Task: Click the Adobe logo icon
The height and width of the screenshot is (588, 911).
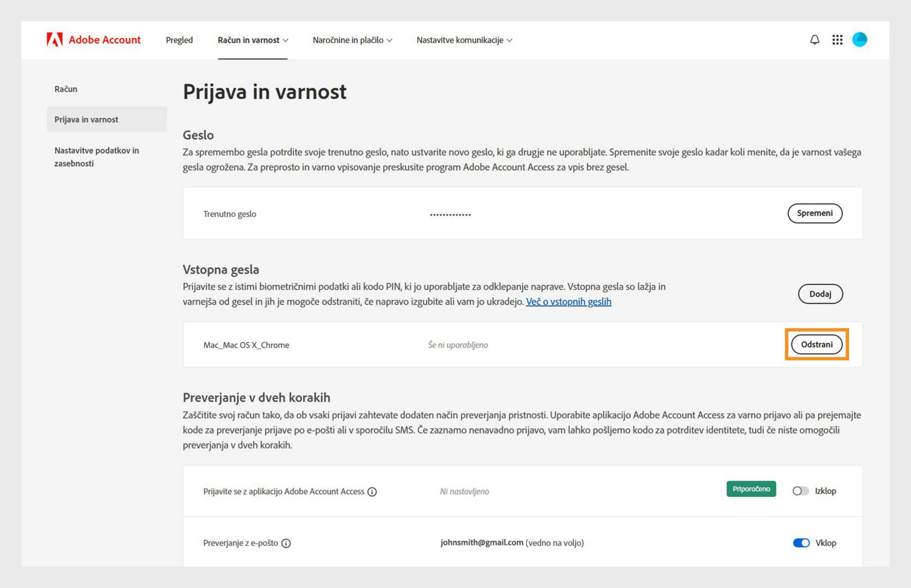Action: tap(55, 40)
